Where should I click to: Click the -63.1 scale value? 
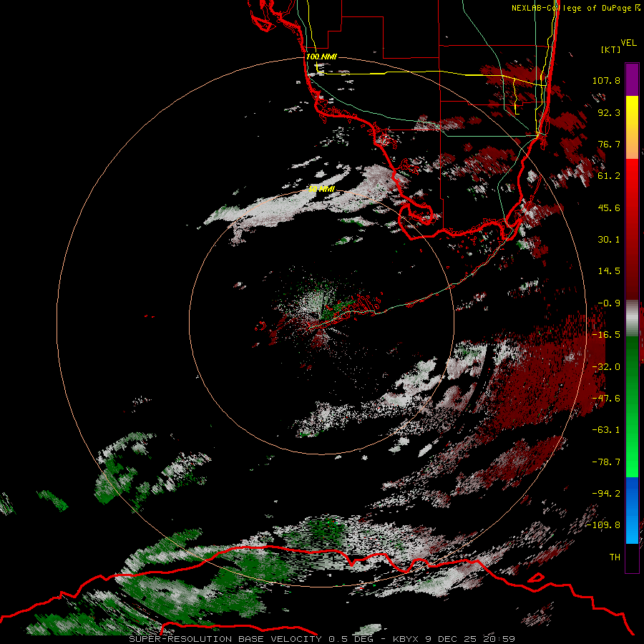point(606,430)
